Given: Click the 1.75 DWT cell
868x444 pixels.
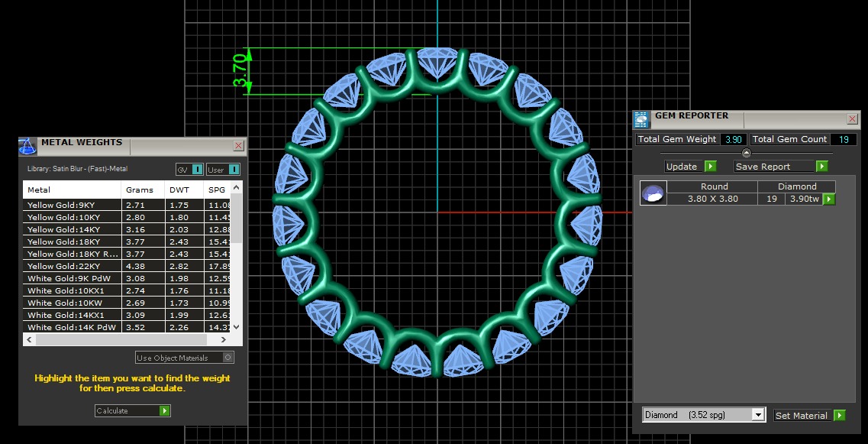Looking at the screenshot, I should 184,205.
